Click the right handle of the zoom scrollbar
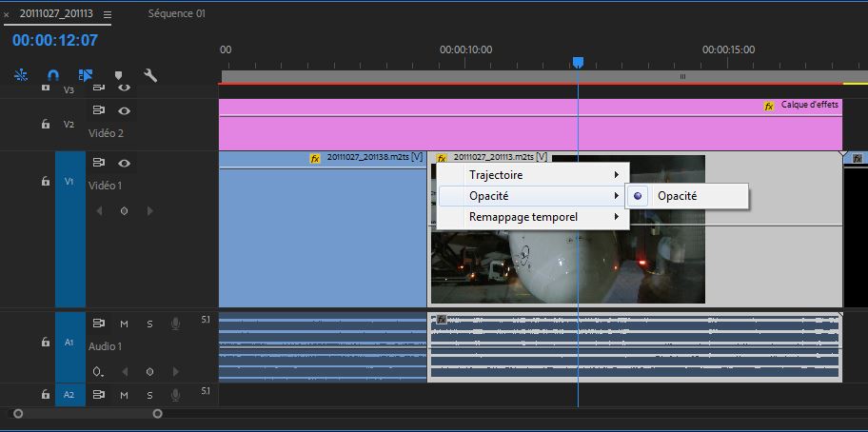Viewport: 868px width, 432px height. click(x=158, y=413)
